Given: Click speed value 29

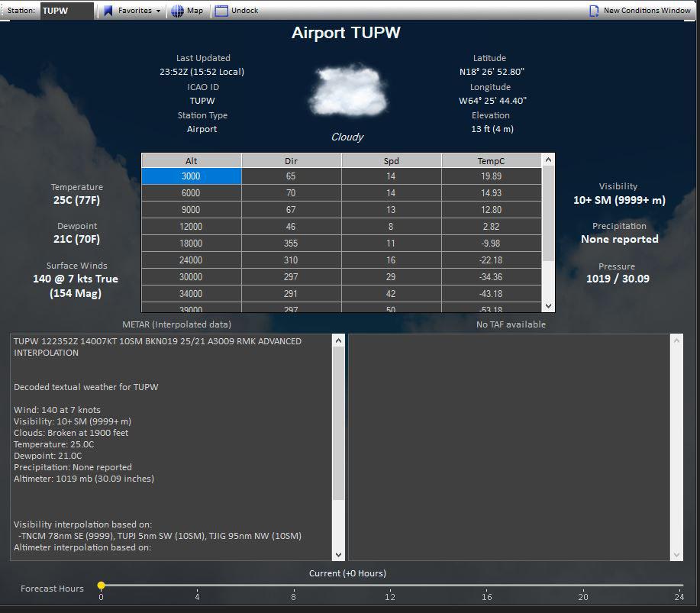Looking at the screenshot, I should pyautogui.click(x=391, y=277).
